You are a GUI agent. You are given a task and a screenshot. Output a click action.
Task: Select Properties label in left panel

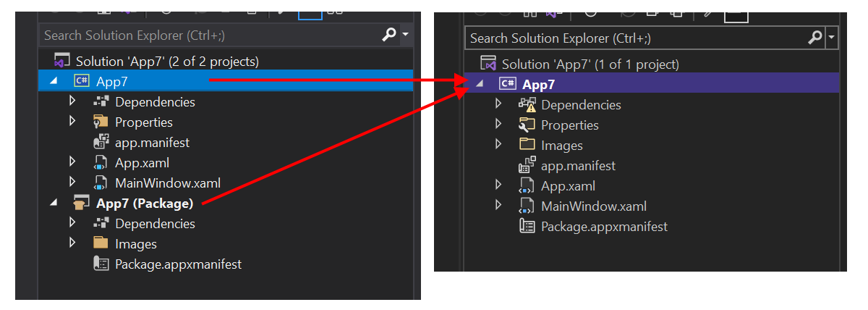click(144, 122)
